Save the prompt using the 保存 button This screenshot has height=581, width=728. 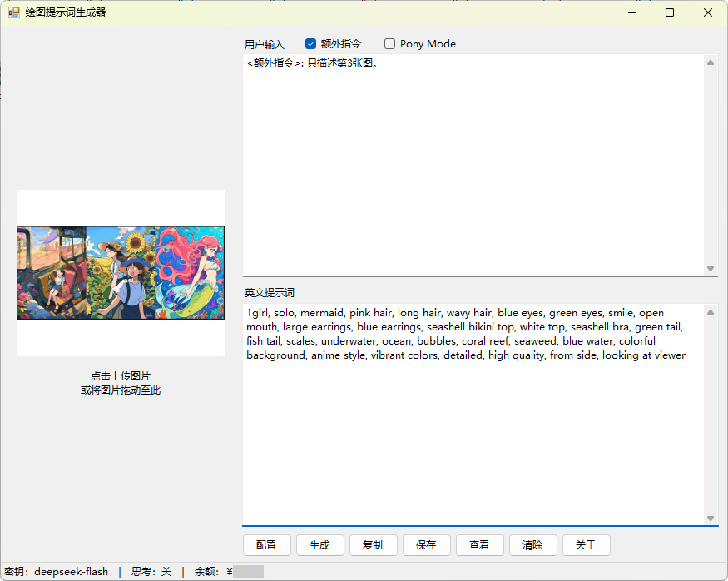pos(426,544)
